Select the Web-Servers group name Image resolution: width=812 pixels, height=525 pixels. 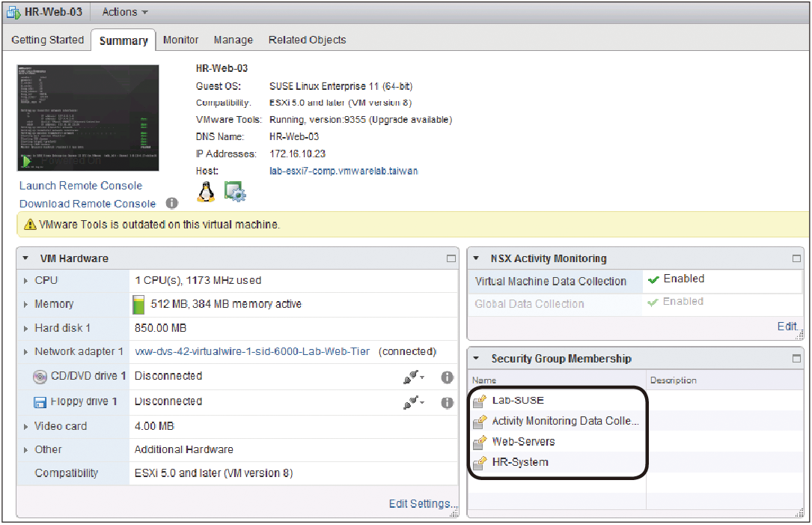[524, 442]
